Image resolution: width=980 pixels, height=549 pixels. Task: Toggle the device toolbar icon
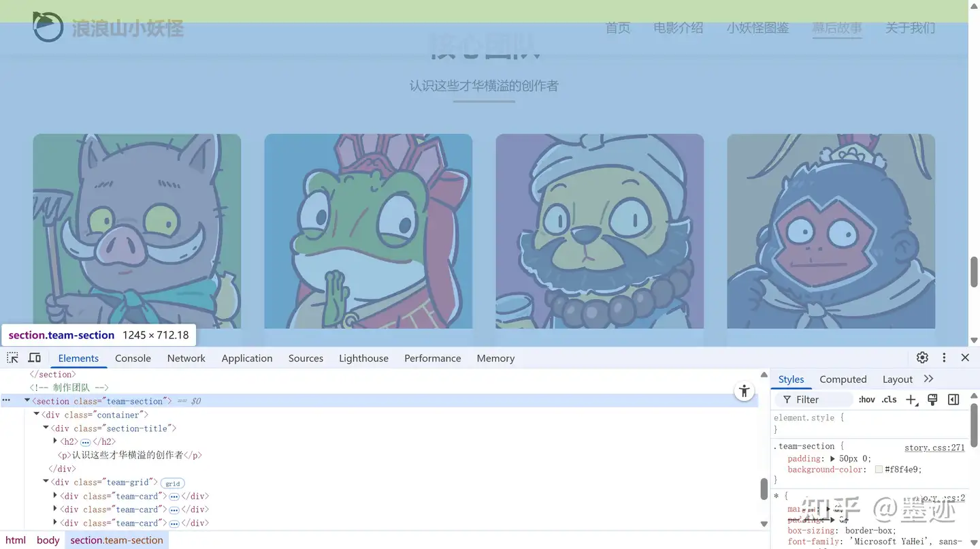click(34, 358)
